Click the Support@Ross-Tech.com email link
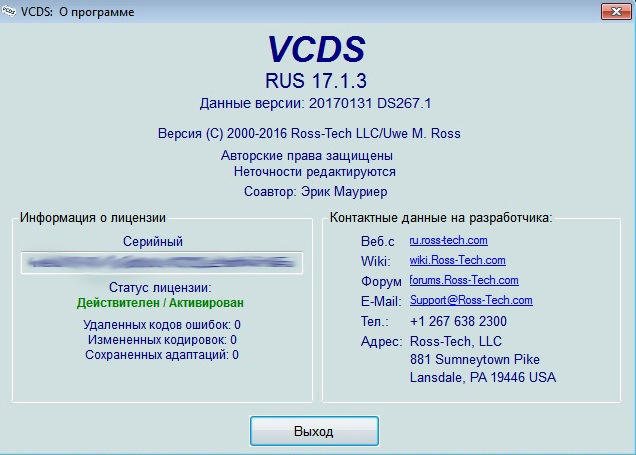This screenshot has height=455, width=636. click(x=471, y=300)
